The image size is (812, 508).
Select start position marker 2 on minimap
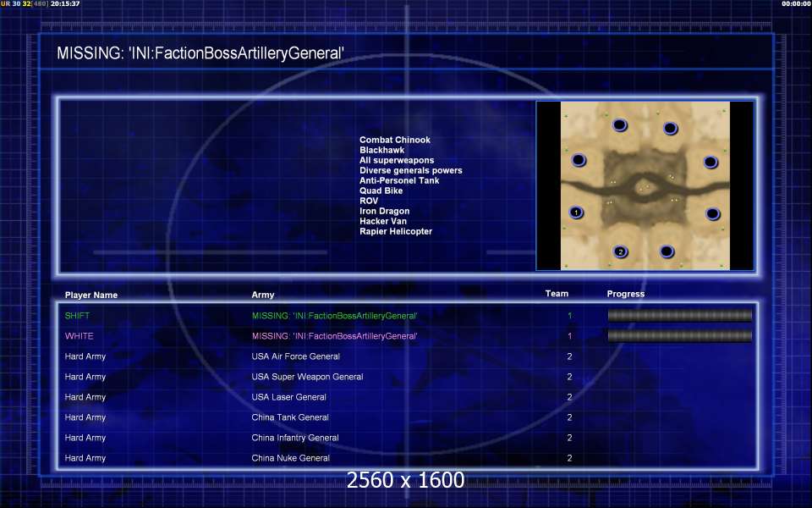[x=620, y=251]
